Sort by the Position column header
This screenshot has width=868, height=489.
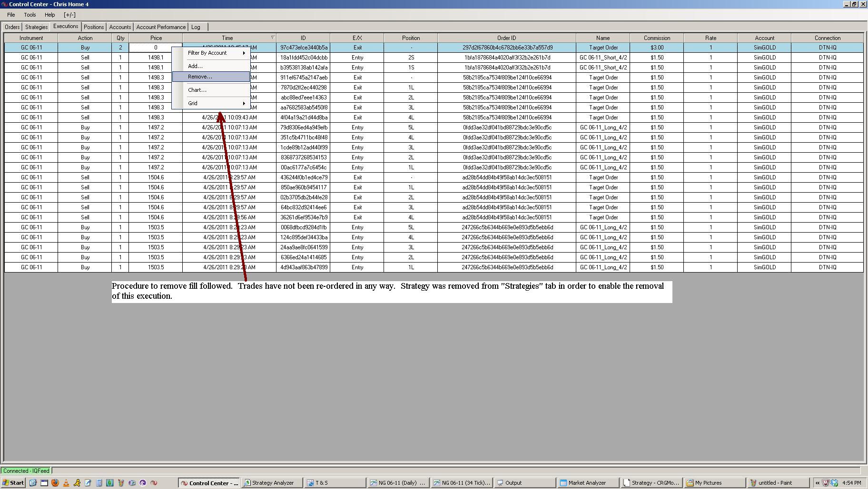click(411, 38)
